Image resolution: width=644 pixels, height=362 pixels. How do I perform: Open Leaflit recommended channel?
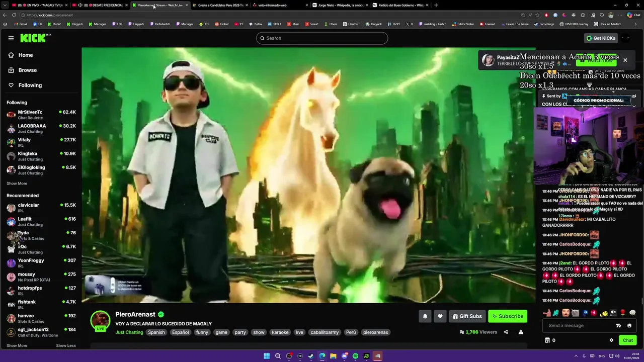click(41, 222)
